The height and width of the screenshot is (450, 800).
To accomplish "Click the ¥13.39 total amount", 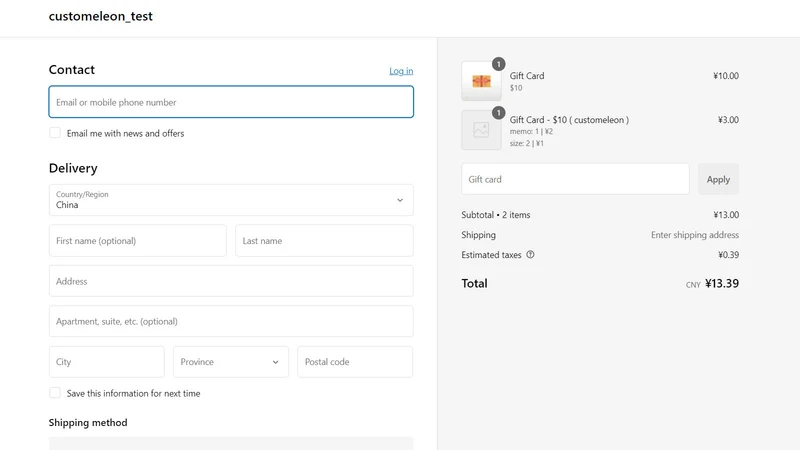I will 721,284.
